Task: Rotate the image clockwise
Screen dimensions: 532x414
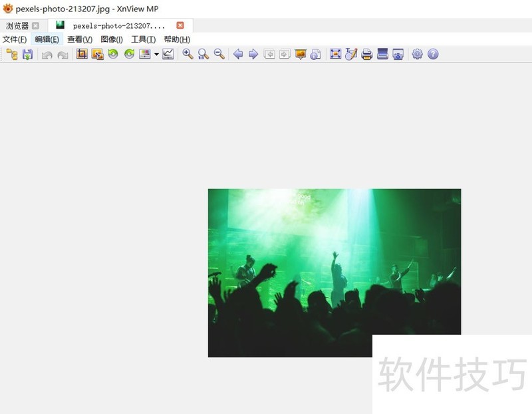Action: click(128, 55)
